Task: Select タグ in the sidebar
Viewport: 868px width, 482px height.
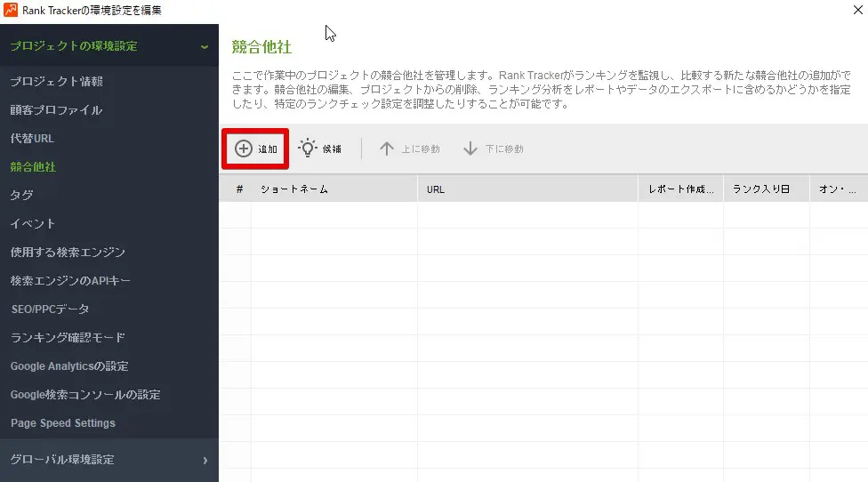Action: point(21,196)
